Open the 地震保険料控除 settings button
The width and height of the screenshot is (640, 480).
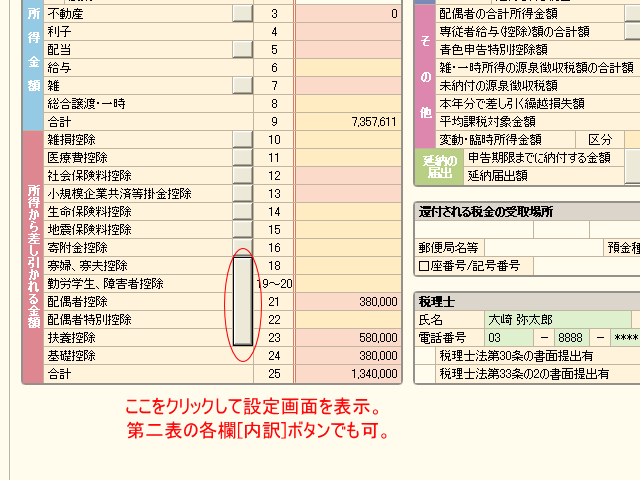[x=242, y=229]
